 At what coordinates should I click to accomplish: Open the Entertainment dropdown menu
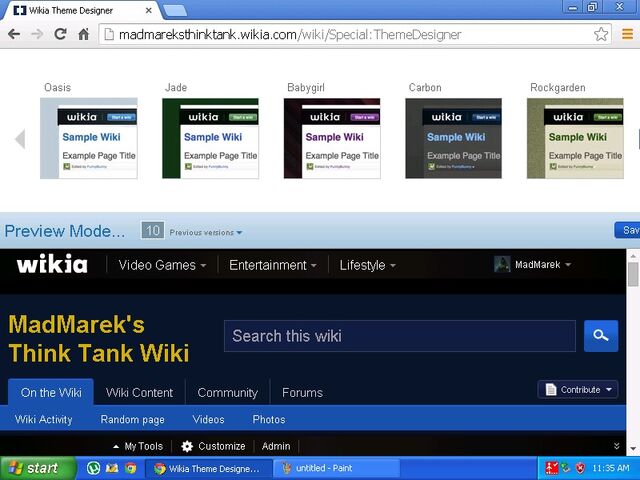coord(273,265)
